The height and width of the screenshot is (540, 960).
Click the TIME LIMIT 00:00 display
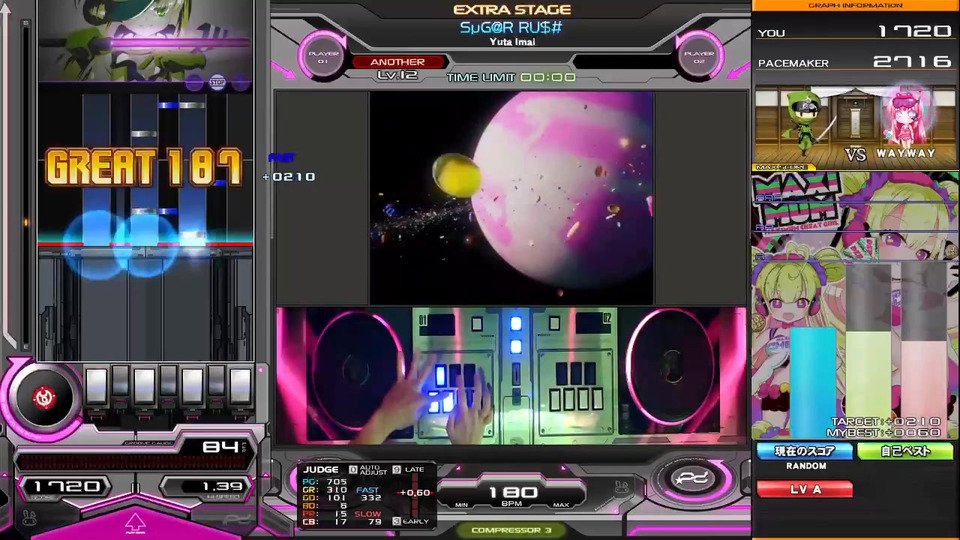pos(511,77)
